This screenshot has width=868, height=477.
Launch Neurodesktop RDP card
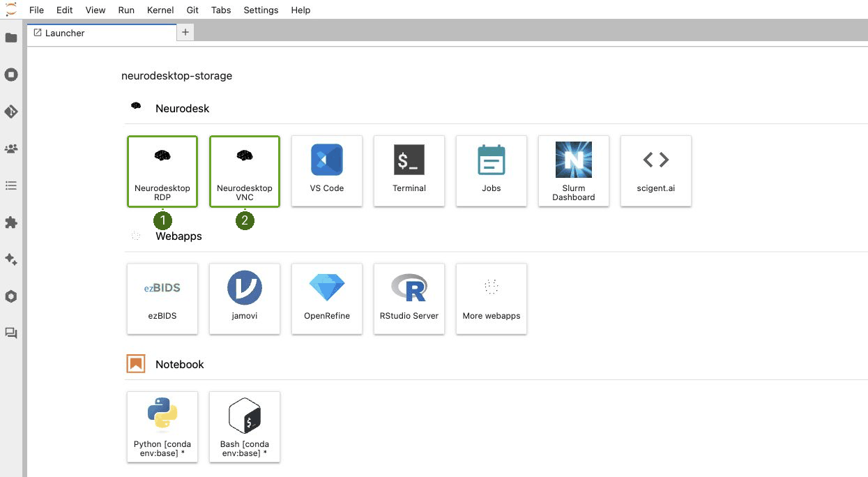tap(162, 172)
